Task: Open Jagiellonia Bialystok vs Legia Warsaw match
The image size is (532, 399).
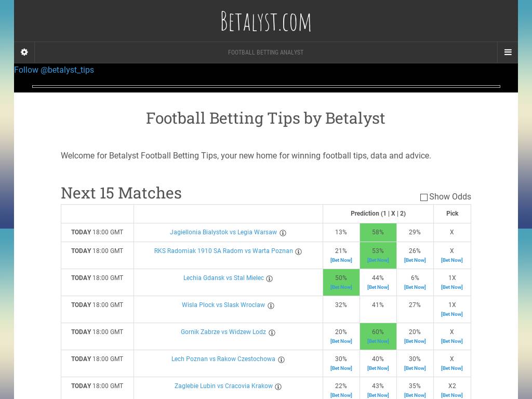Action: click(223, 232)
